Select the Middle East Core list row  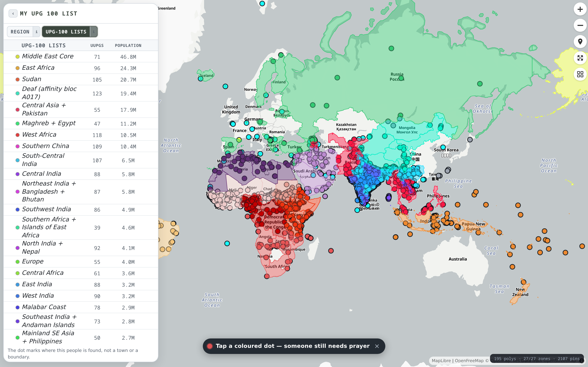click(81, 56)
